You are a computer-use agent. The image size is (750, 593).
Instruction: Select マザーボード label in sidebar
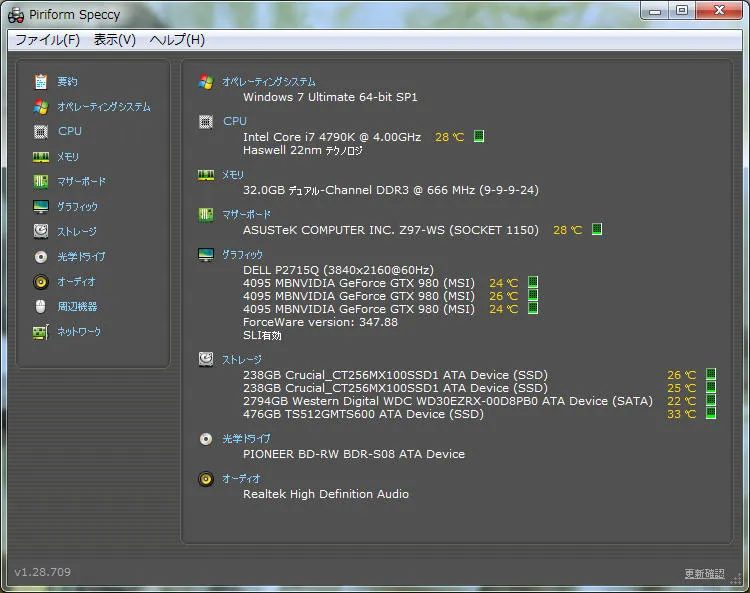pos(81,182)
